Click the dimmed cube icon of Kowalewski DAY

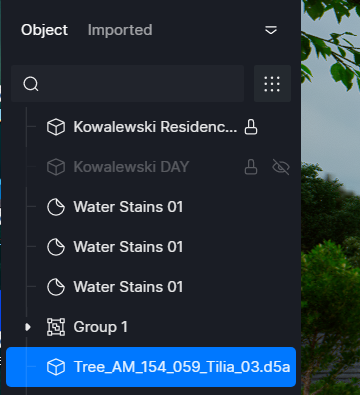click(56, 167)
